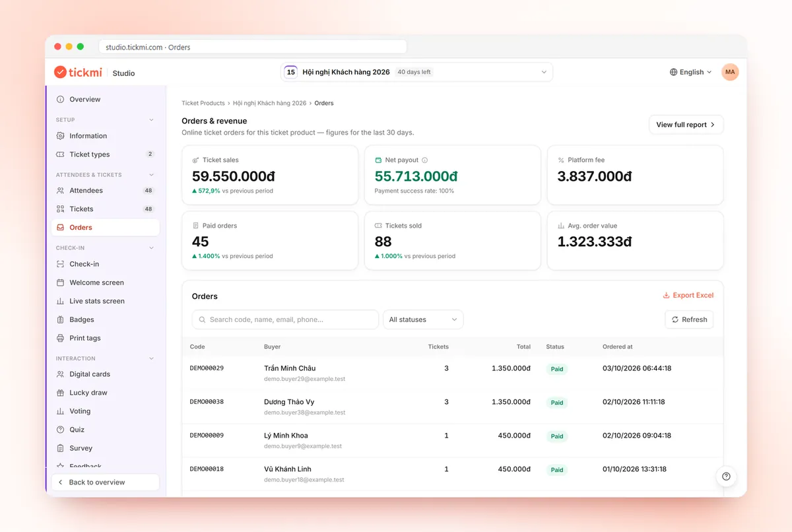This screenshot has height=532, width=792.
Task: Select Orders in the sidebar
Action: click(x=106, y=228)
